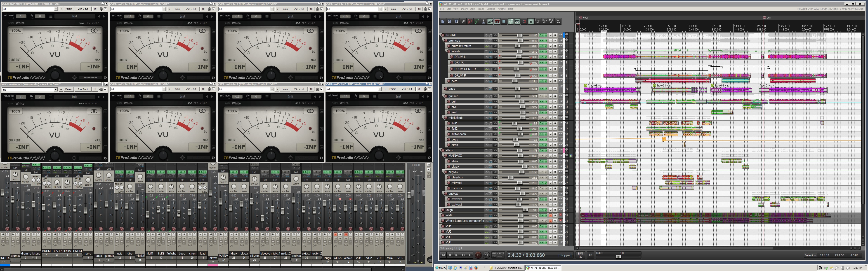Click the Play transport button
The height and width of the screenshot is (271, 868).
[457, 255]
